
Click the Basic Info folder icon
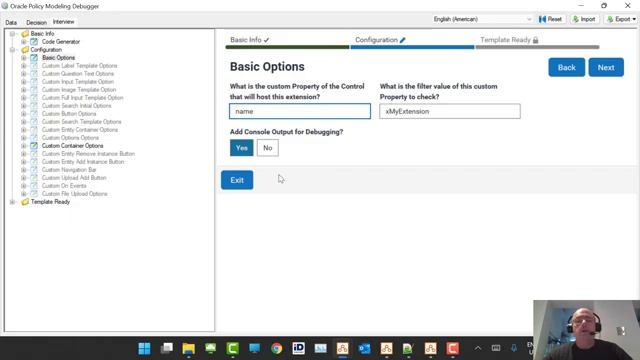click(x=25, y=33)
